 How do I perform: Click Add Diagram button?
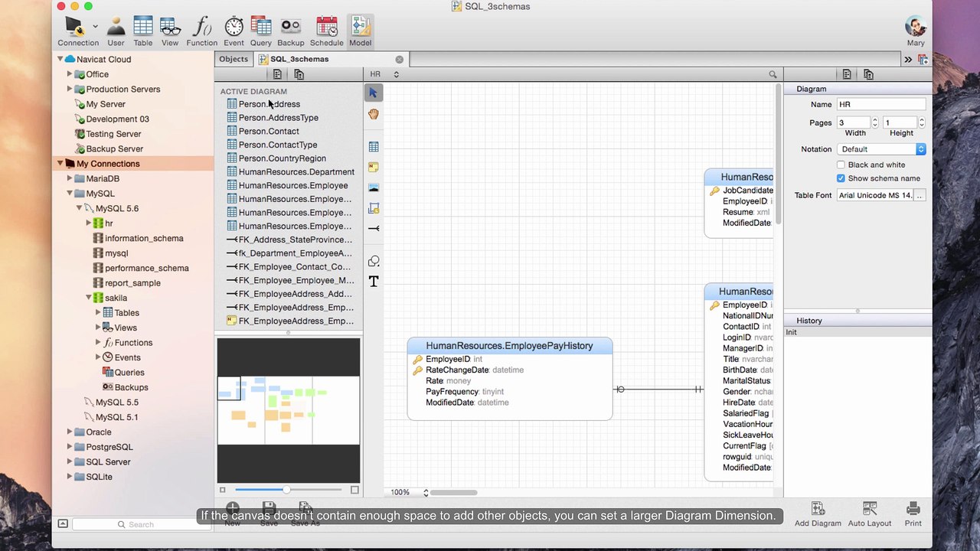(x=818, y=514)
